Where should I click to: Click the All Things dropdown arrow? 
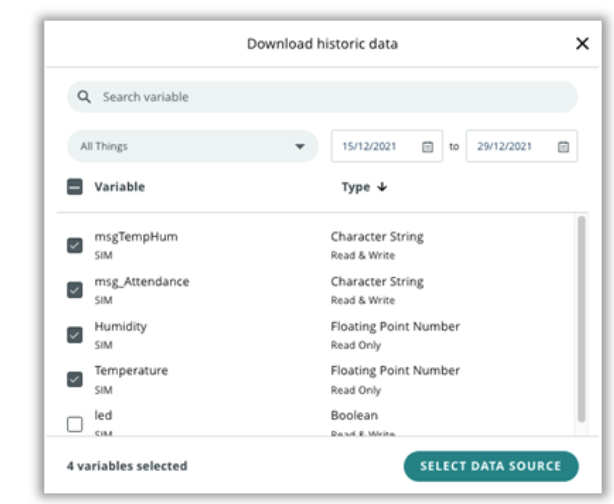pyautogui.click(x=299, y=147)
